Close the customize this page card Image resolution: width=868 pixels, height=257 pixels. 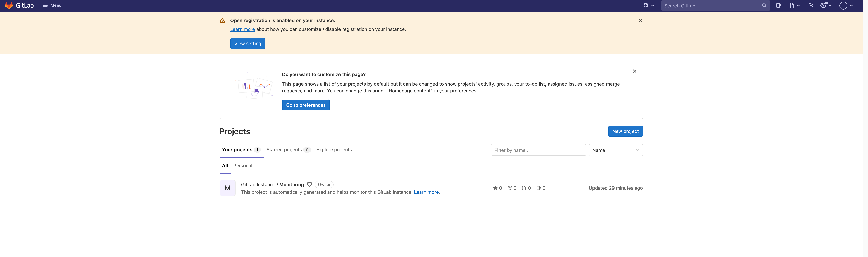[634, 71]
